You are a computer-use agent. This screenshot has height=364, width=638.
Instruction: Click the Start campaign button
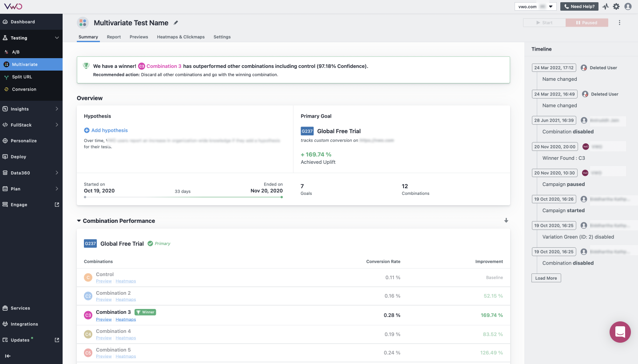tap(544, 23)
